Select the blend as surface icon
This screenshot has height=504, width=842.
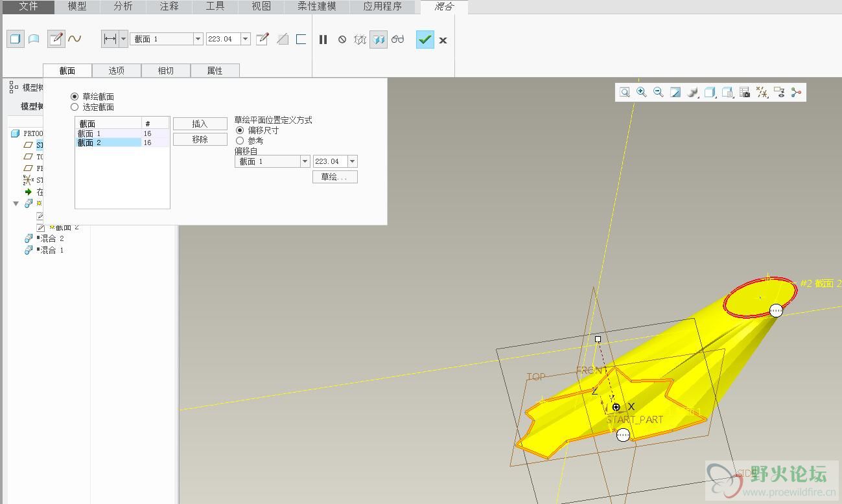[x=34, y=39]
